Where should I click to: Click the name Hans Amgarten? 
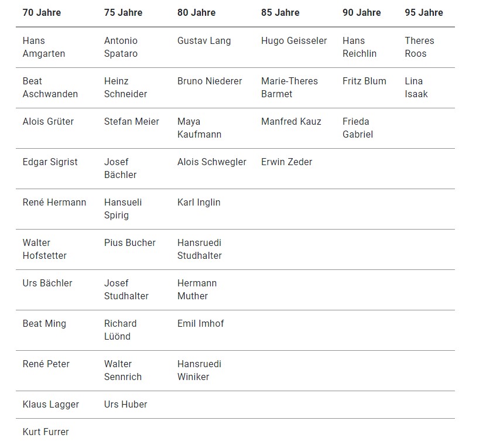coord(44,47)
